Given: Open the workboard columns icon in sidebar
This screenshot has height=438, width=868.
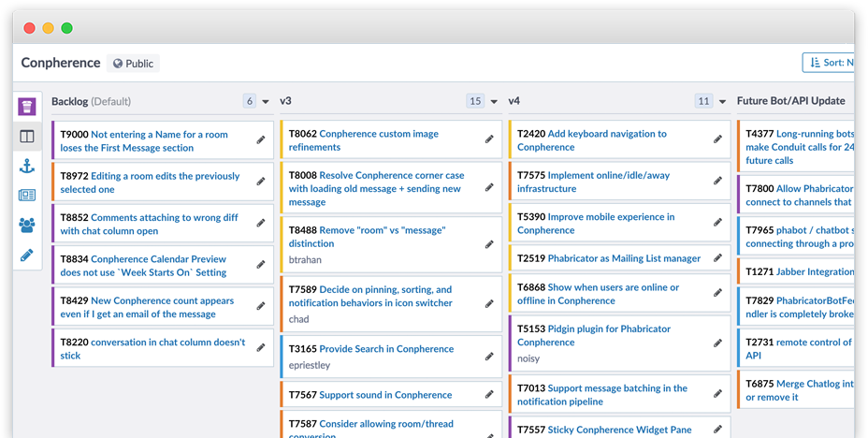Looking at the screenshot, I should click(x=26, y=137).
